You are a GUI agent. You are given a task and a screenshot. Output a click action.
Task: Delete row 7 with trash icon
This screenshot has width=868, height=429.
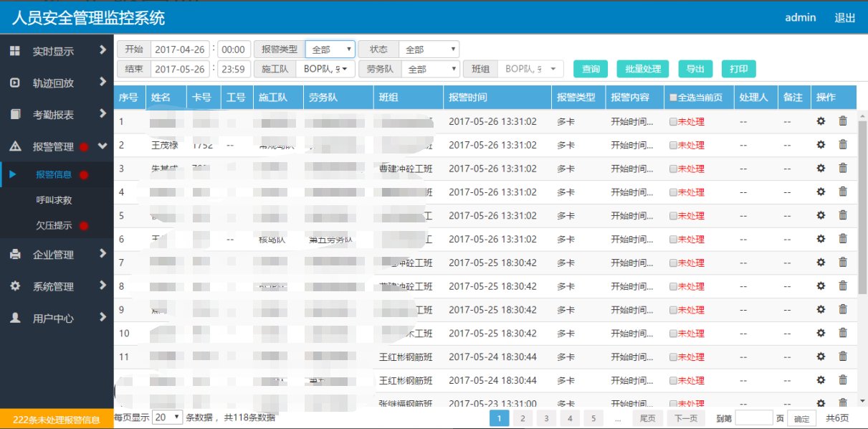pyautogui.click(x=843, y=263)
